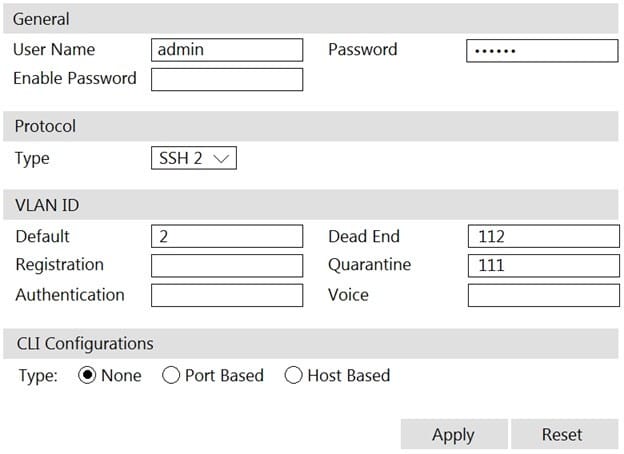
Task: Select the Enable Password text box
Action: click(227, 79)
